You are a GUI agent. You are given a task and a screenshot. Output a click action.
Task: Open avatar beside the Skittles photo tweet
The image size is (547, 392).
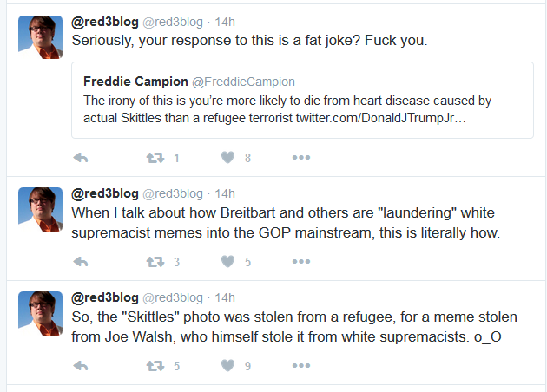pos(40,313)
